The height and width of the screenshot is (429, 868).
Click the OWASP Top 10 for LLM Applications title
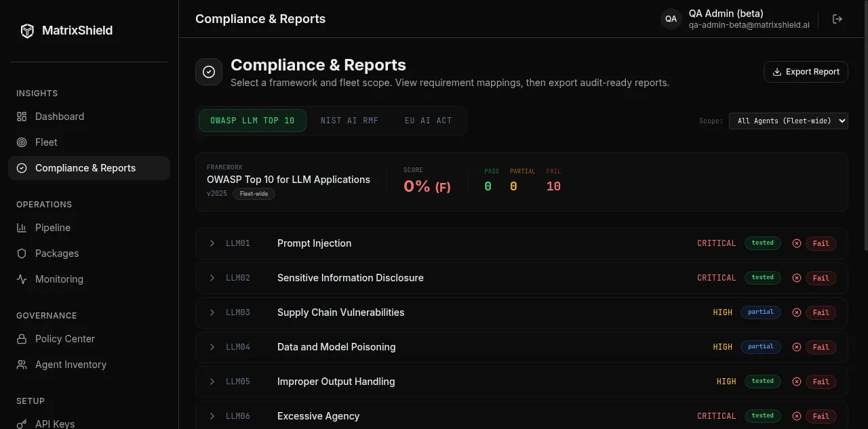(x=288, y=180)
